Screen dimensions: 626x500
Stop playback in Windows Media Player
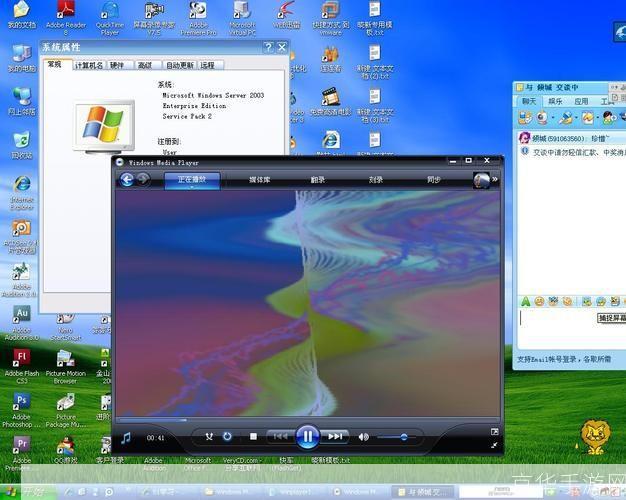(253, 437)
